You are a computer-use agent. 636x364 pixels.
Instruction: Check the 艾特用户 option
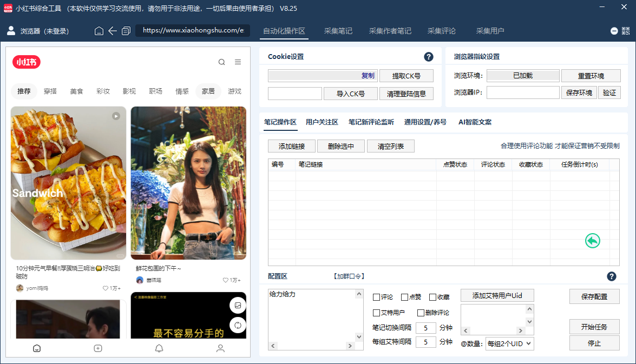[x=376, y=313]
